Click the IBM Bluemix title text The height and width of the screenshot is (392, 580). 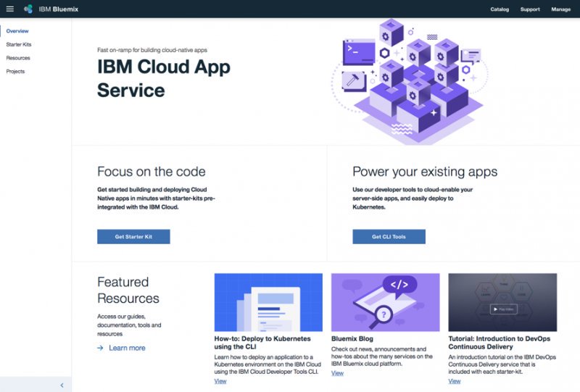point(59,9)
